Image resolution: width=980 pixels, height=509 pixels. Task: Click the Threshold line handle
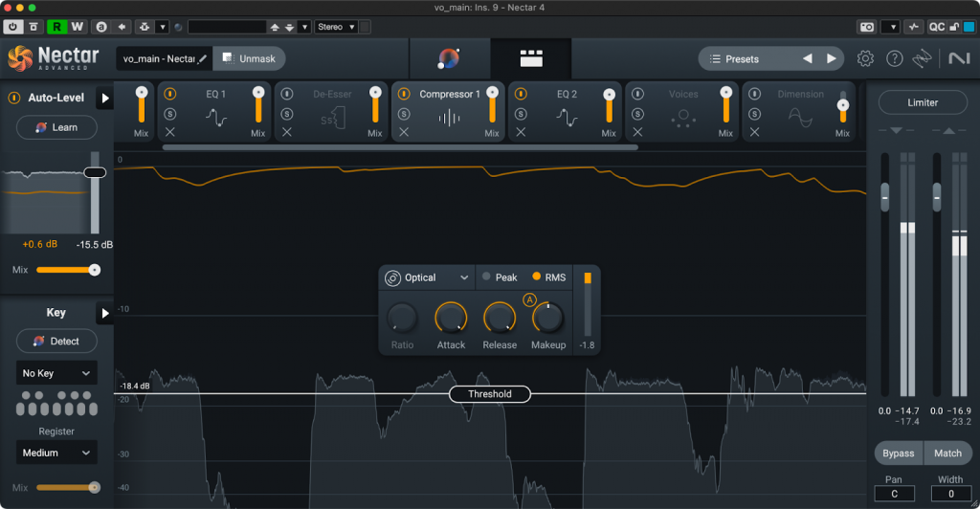coord(489,394)
